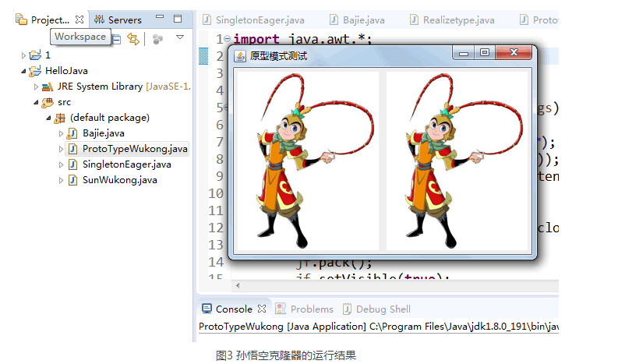Click the Java icon in dialog title bar
Viewport: 618px width, 364px height.
coord(240,56)
